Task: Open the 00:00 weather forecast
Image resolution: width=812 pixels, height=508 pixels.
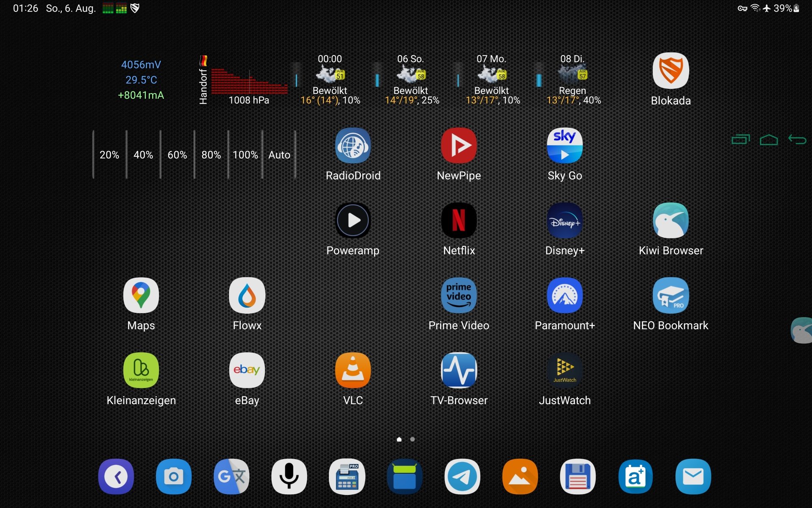Action: point(330,80)
